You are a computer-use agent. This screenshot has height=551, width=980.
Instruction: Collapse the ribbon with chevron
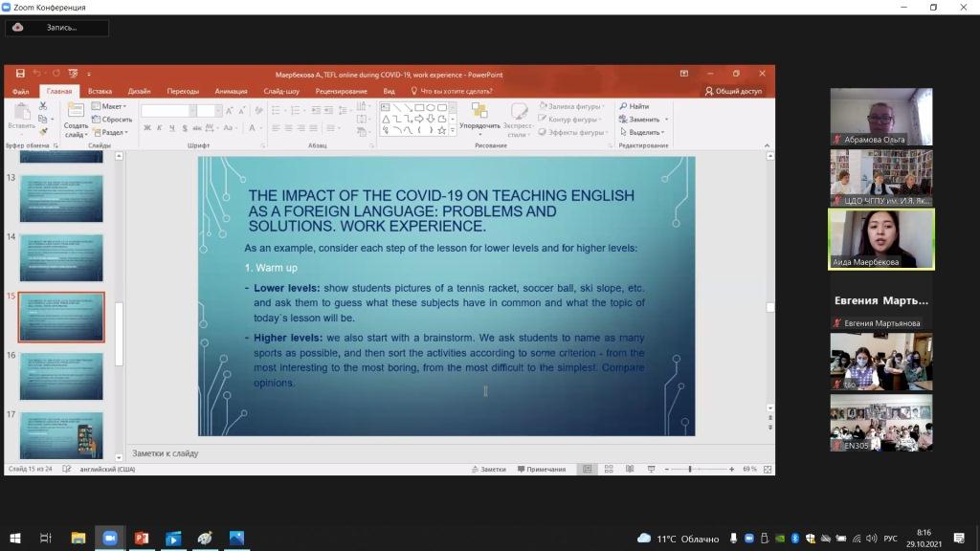pos(767,145)
